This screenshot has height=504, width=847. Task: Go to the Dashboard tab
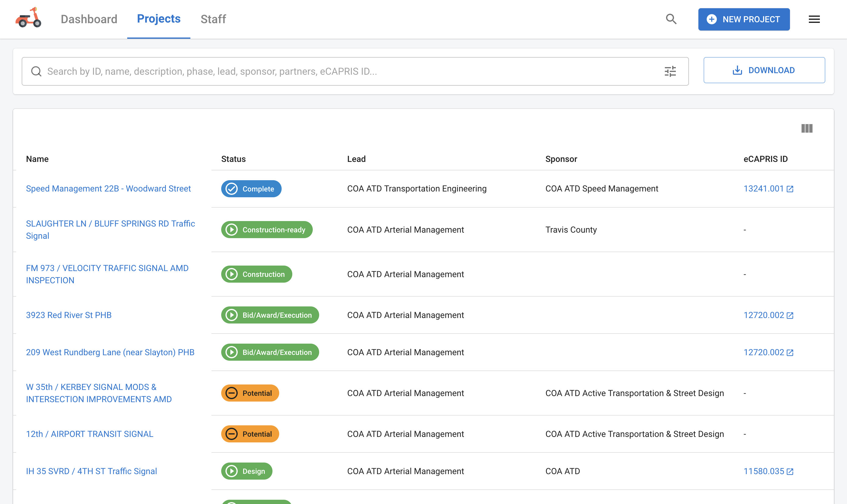click(x=89, y=19)
